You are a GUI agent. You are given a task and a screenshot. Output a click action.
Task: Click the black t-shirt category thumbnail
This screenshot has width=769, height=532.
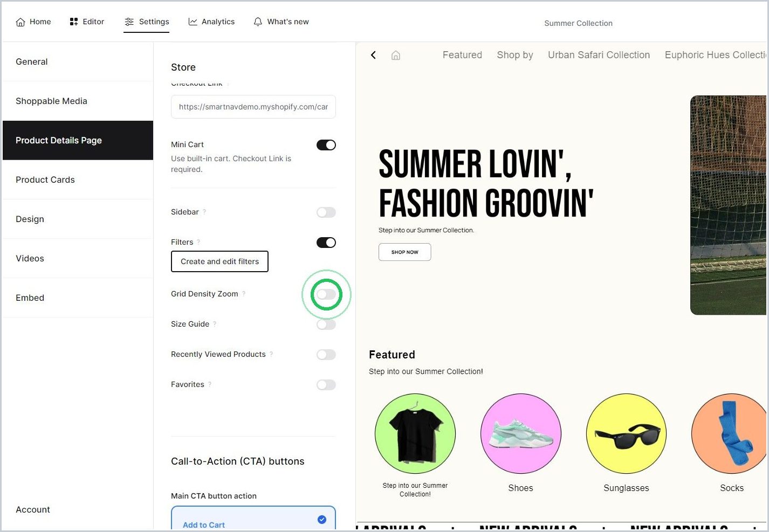pos(415,433)
